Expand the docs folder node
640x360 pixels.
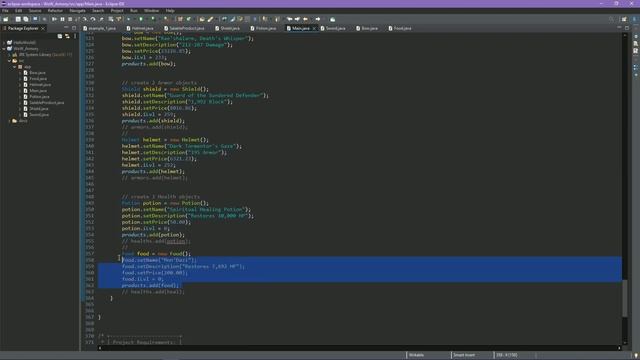9,121
